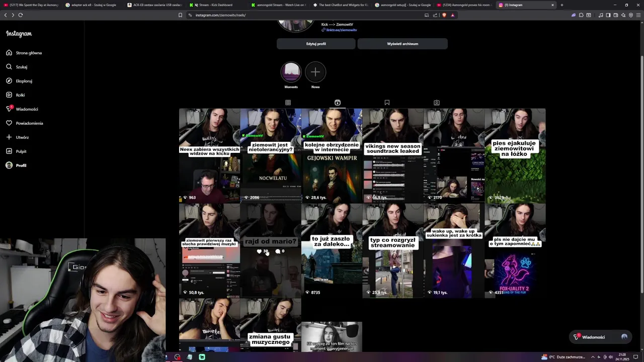Screen dimensions: 644x362
Task: Click the Wyświetl archiwum button
Action: click(x=403, y=44)
